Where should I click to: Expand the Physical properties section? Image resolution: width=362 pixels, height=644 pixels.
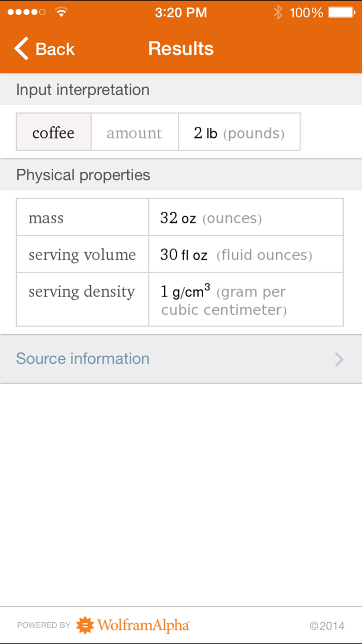[83, 175]
